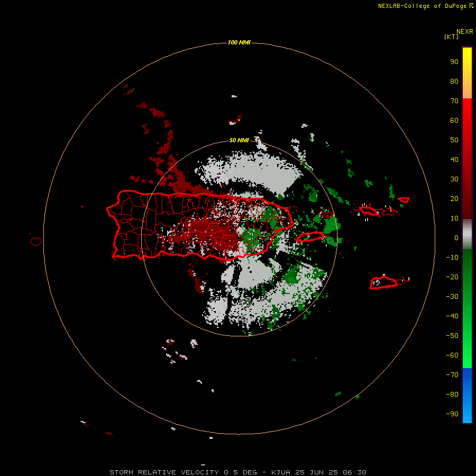476x476 pixels.
Task: Click the -60 value on the velocity scale
Action: pyautogui.click(x=452, y=355)
